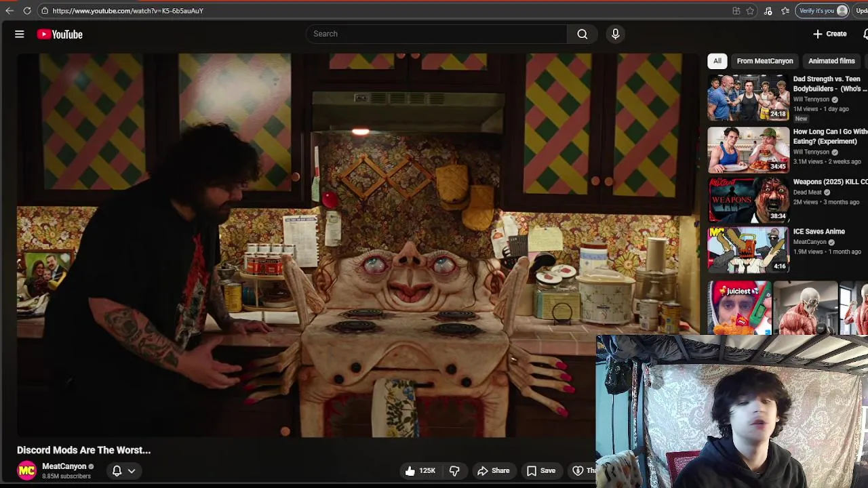Viewport: 868px width, 488px height.
Task: Open Dead Meat channel name
Action: point(808,192)
